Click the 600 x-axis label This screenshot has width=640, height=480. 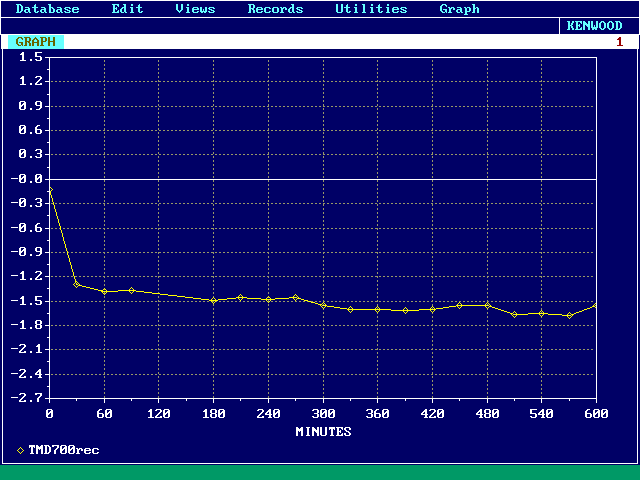pos(596,414)
